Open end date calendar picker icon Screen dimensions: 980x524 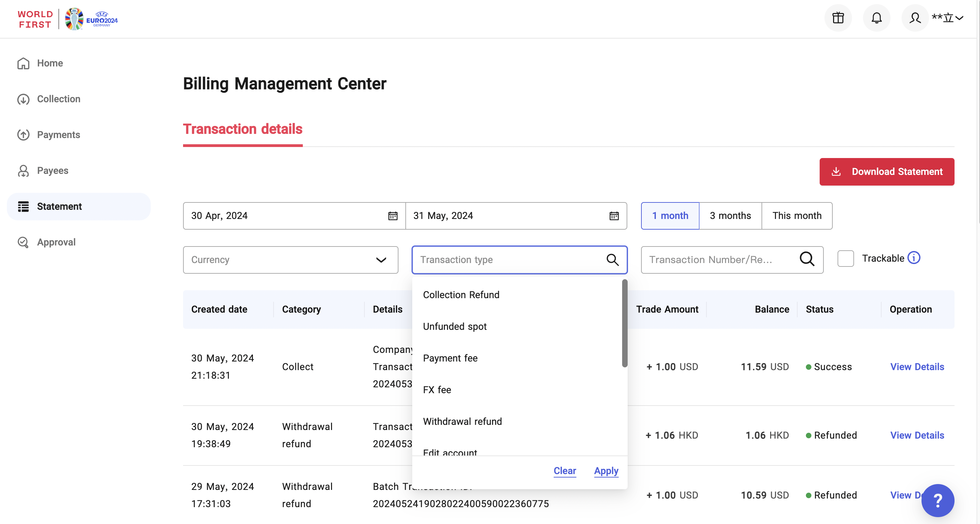(614, 216)
